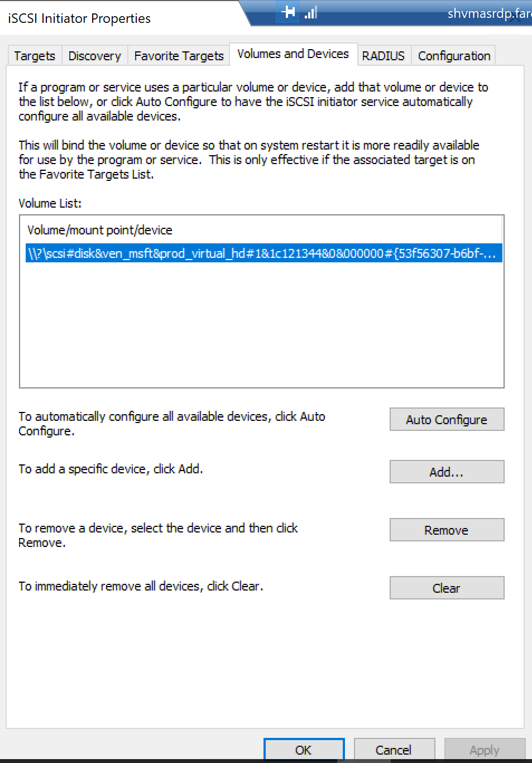Select the Volumes and Devices tab
The width and height of the screenshot is (532, 763).
[x=293, y=54]
